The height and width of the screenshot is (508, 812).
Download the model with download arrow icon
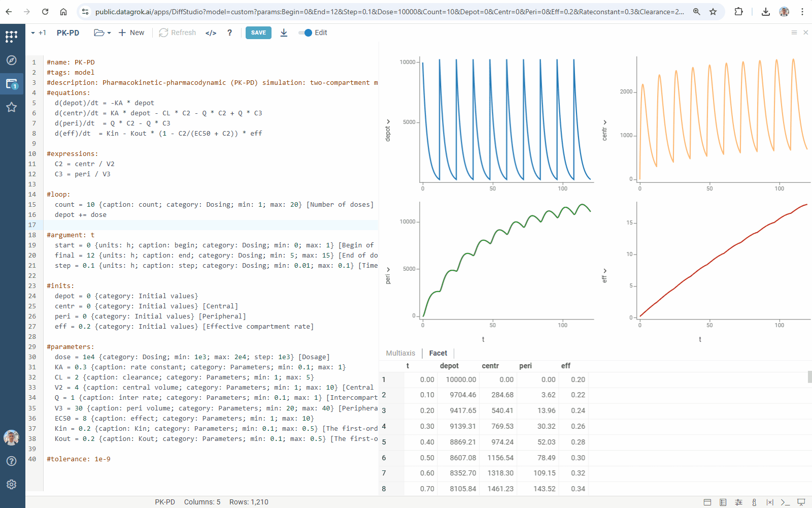(x=284, y=33)
